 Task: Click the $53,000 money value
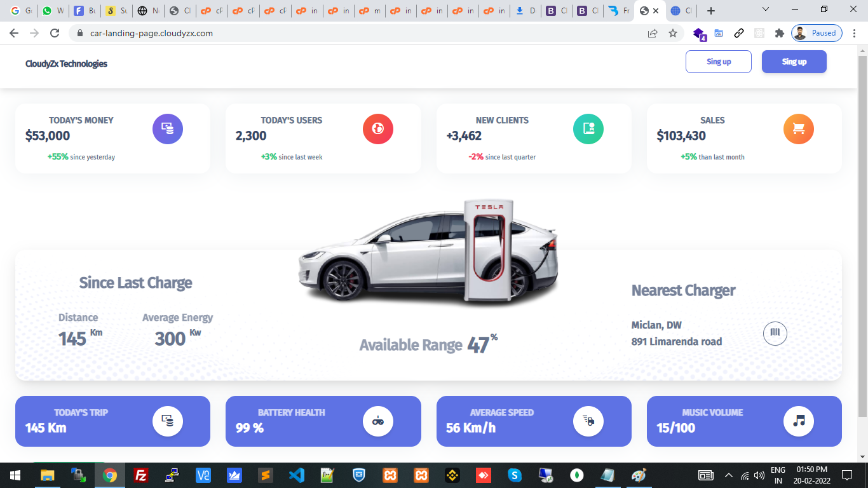(x=48, y=135)
